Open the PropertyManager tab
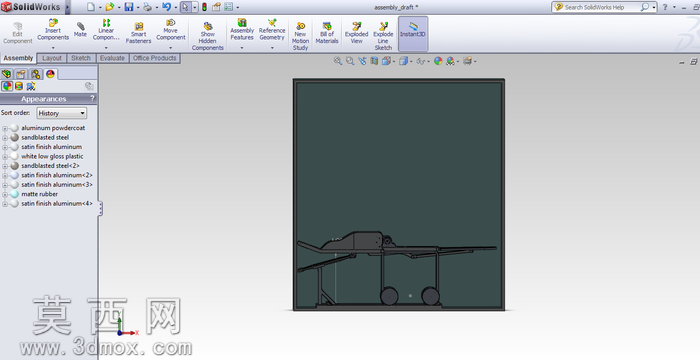 pyautogui.click(x=21, y=74)
